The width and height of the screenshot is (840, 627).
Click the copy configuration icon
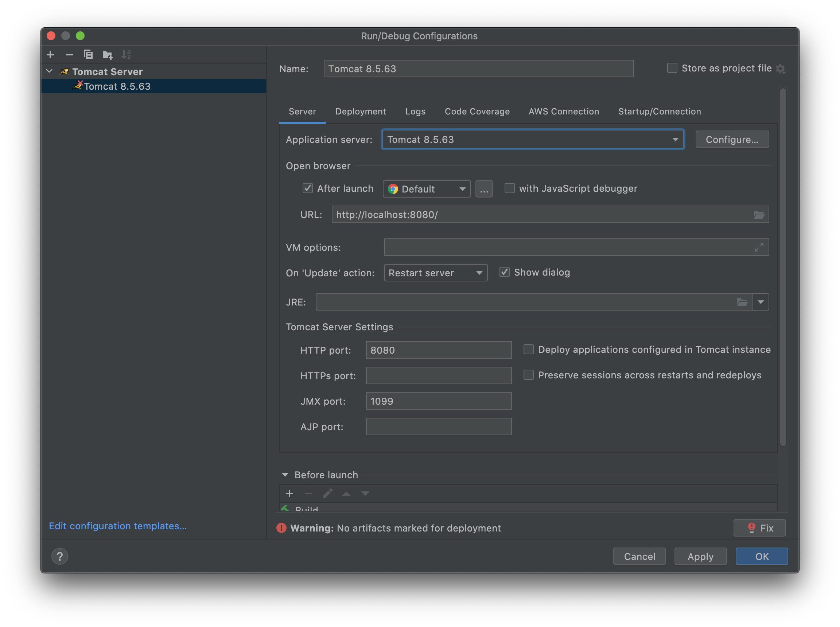point(88,55)
